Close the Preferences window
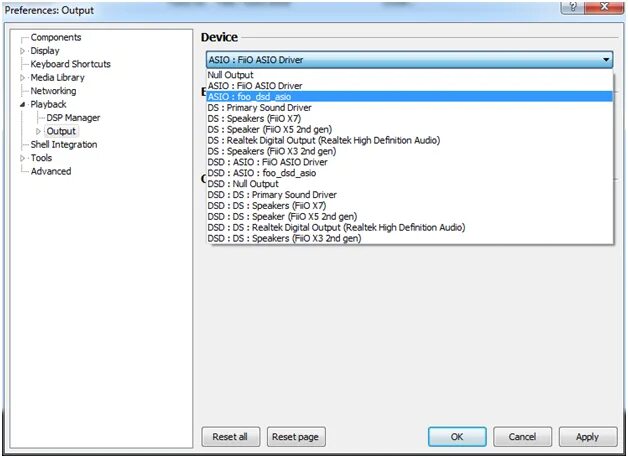Viewport: 628px width, 458px height. (x=604, y=7)
